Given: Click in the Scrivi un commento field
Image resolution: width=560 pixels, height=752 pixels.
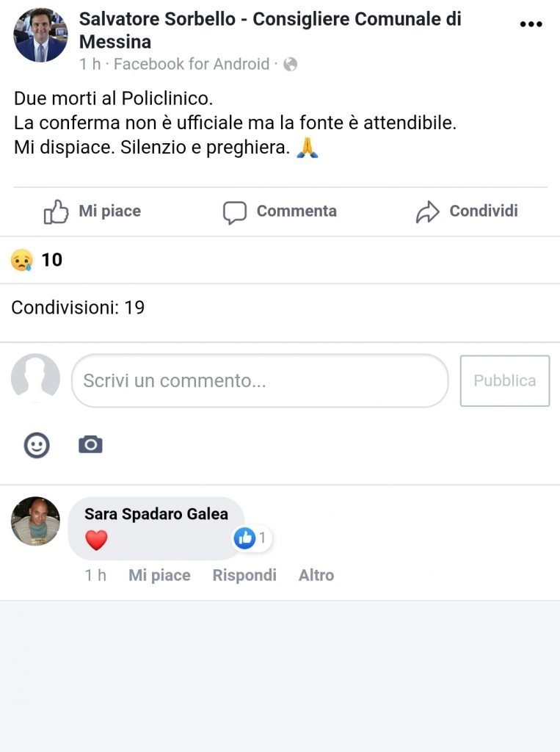Looking at the screenshot, I should (259, 380).
